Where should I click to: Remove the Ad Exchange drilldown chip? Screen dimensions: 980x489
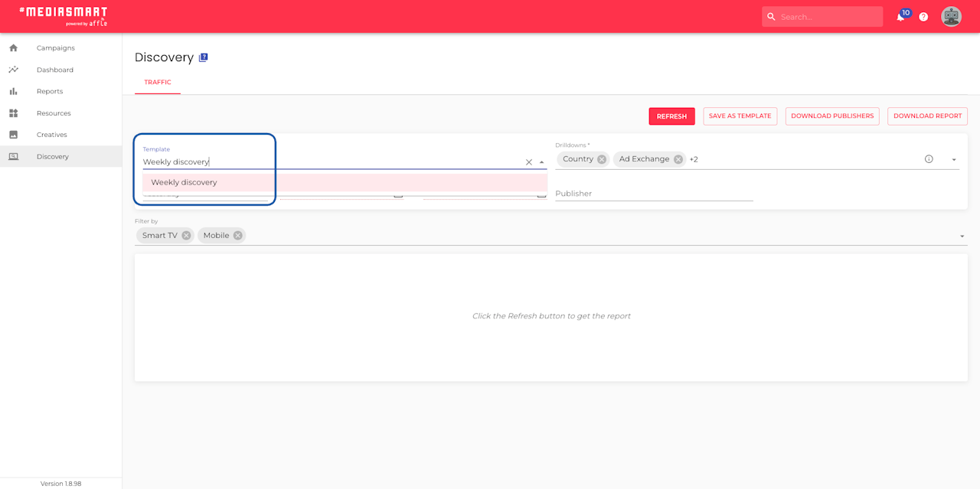(x=678, y=159)
